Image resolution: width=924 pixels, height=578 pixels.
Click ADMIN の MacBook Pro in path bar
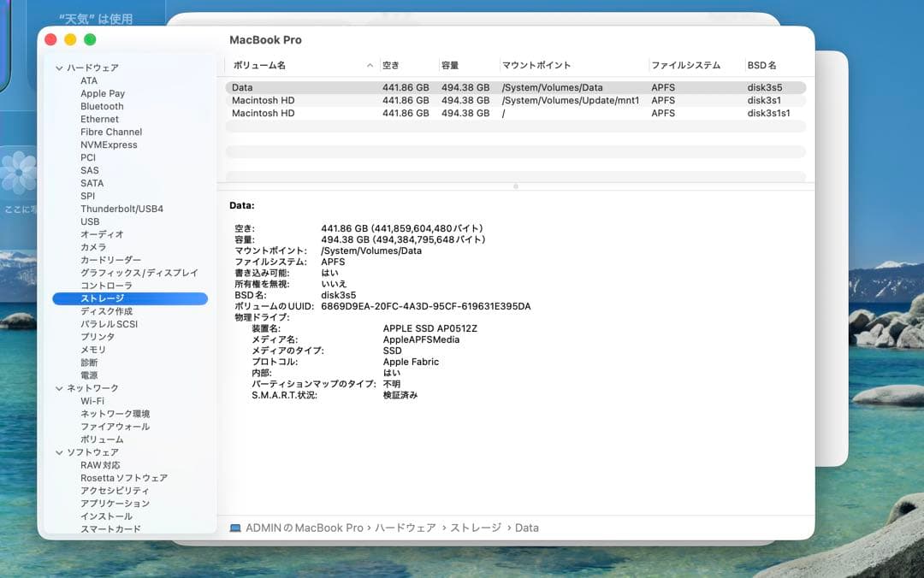click(x=304, y=528)
